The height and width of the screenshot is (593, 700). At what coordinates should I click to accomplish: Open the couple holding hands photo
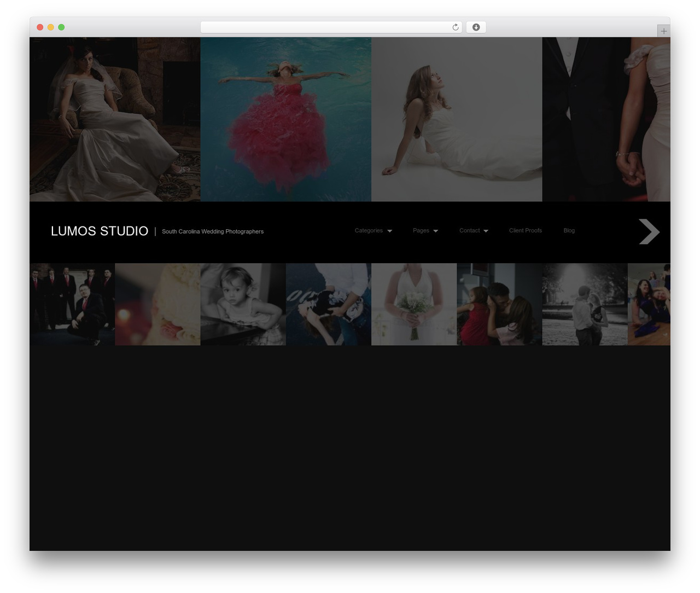click(x=606, y=119)
